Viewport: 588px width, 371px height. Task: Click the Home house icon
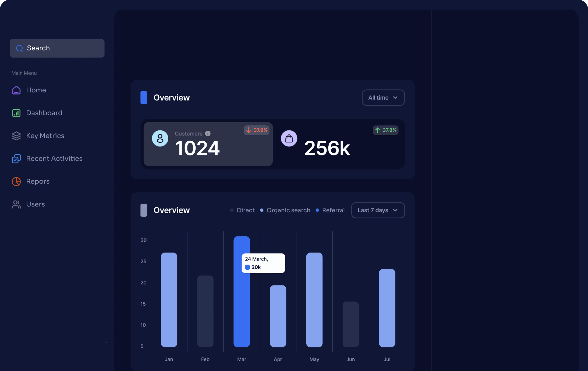coord(16,90)
